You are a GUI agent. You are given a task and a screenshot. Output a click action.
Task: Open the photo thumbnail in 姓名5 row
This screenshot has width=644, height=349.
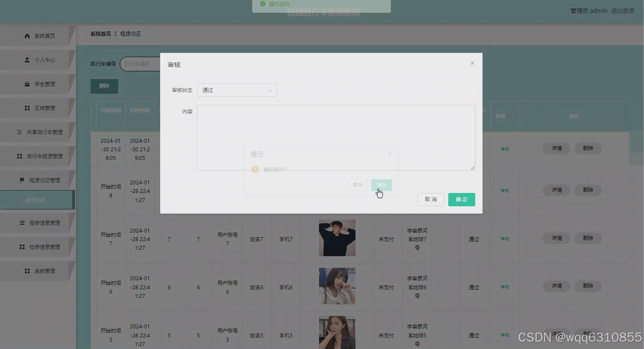coord(337,333)
